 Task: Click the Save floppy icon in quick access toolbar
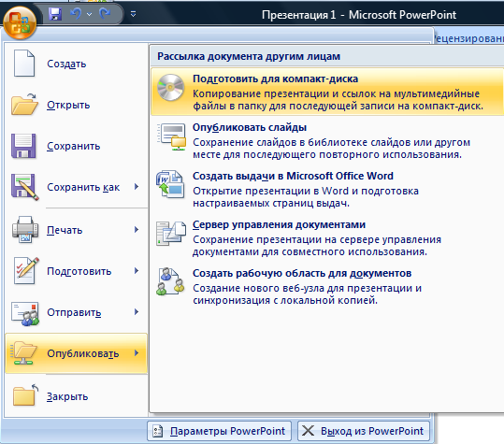point(55,14)
